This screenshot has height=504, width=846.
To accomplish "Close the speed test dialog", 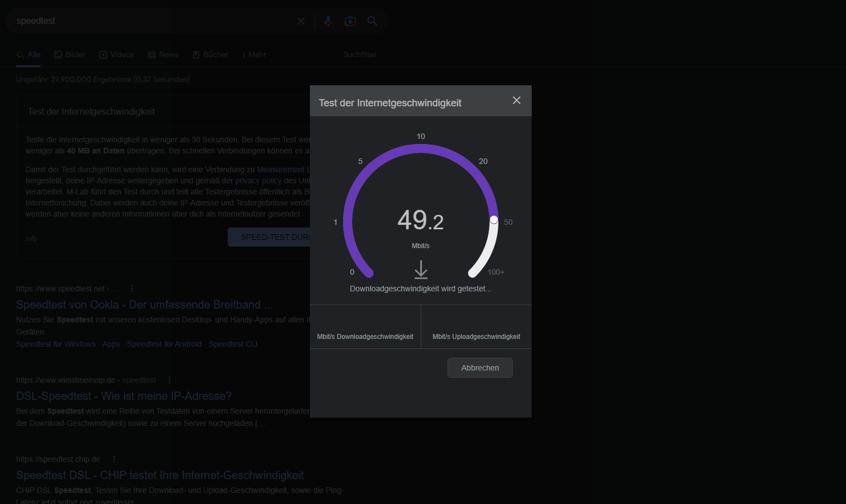I will (517, 100).
